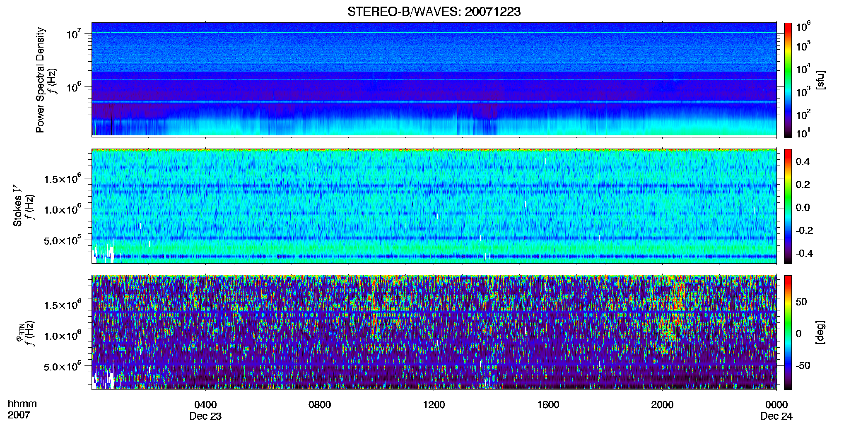Image resolution: width=868 pixels, height=447 pixels.
Task: Click the 1600 time tick label
Action: point(548,405)
